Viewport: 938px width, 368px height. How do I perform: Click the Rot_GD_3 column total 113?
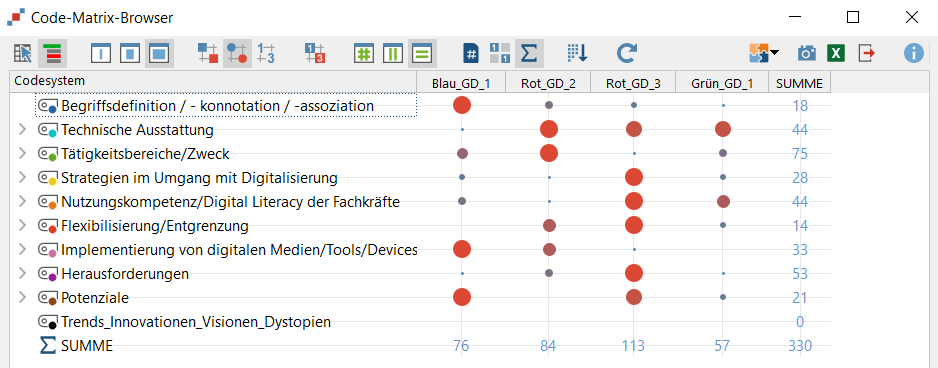pos(633,346)
